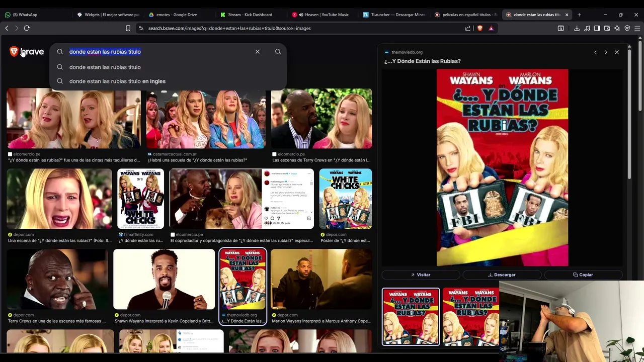Image resolution: width=644 pixels, height=362 pixels.
Task: Toggle the browser sidebar panel icon
Action: (x=597, y=28)
